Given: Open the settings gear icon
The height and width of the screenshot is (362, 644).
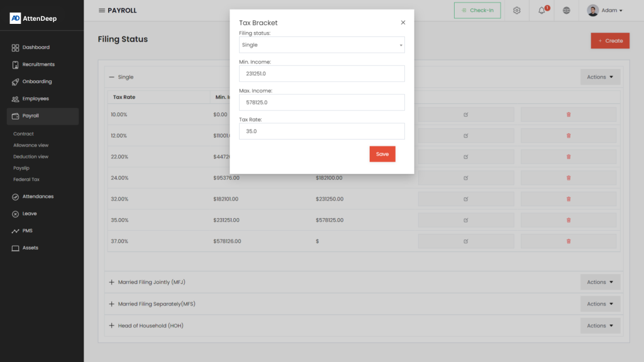Looking at the screenshot, I should click(516, 11).
